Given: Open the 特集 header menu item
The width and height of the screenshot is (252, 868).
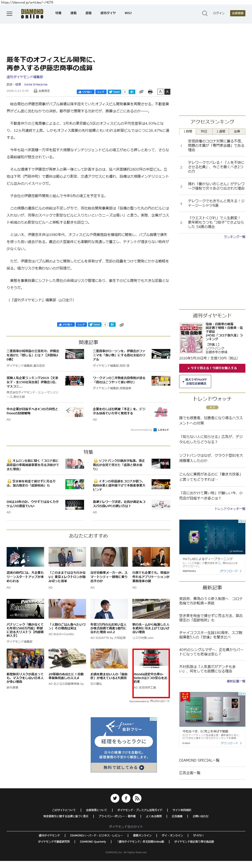Looking at the screenshot, I should pos(58,13).
